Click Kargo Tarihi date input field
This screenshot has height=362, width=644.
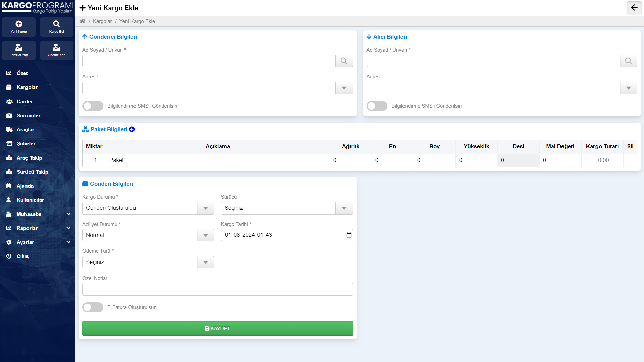tap(287, 235)
